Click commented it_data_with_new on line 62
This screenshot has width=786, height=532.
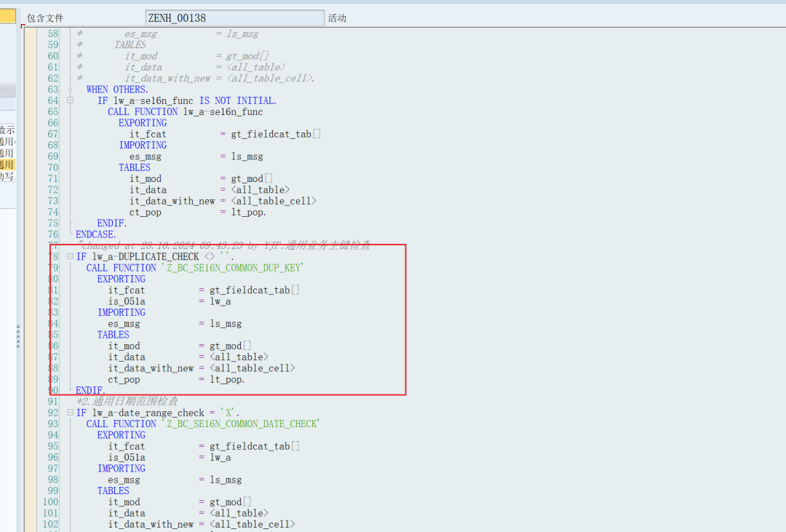[168, 78]
